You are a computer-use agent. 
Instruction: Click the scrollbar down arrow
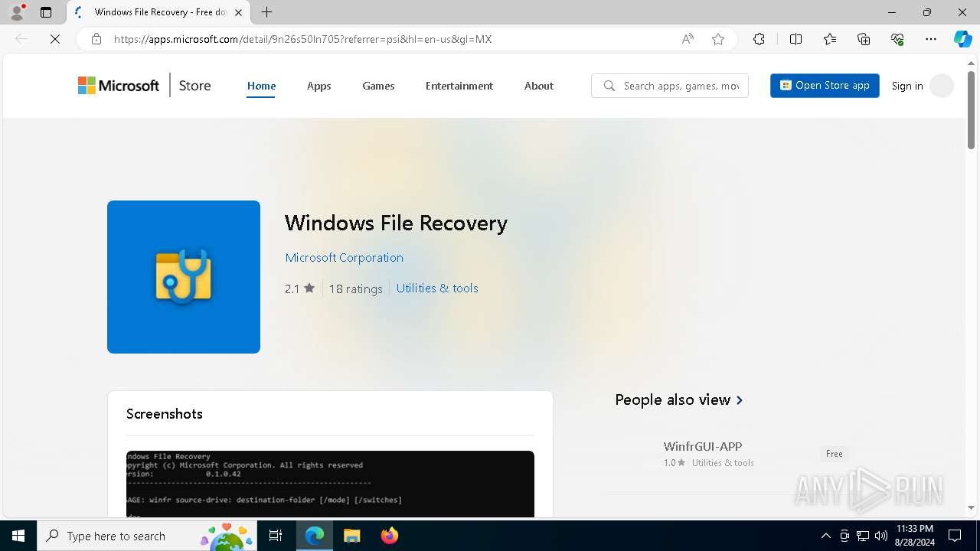pyautogui.click(x=971, y=507)
